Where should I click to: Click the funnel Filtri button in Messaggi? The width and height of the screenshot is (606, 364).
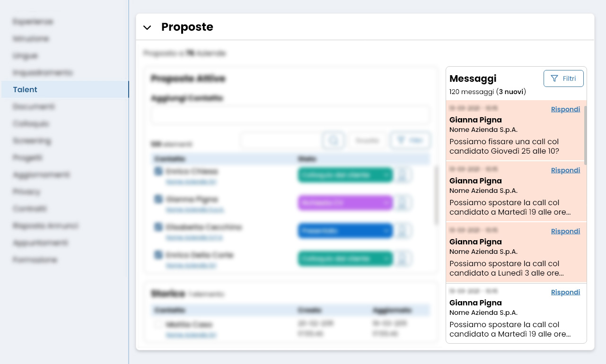[x=563, y=78]
